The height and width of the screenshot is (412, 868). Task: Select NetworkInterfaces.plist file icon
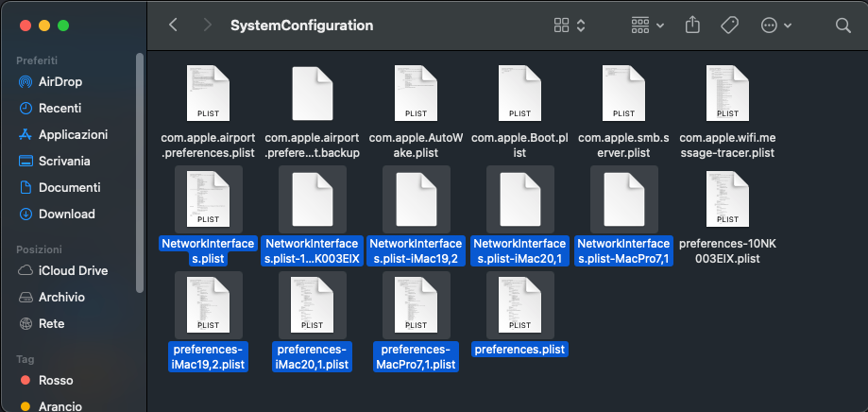(x=208, y=198)
